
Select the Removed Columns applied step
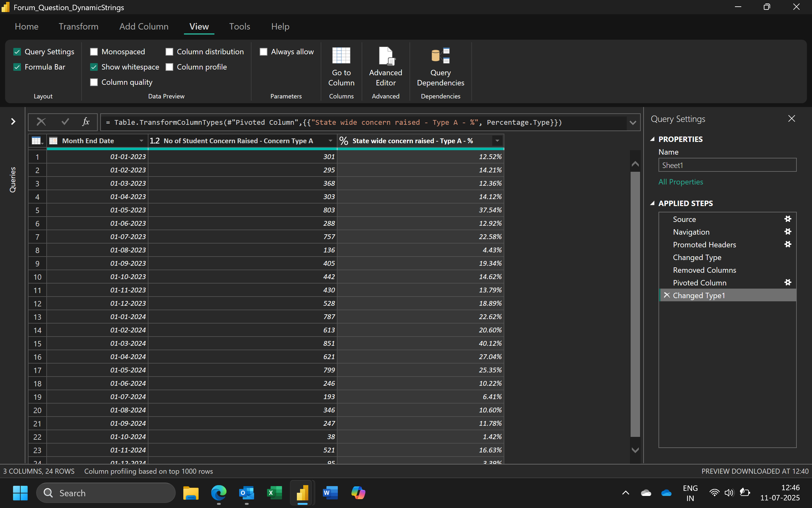[x=727, y=270]
